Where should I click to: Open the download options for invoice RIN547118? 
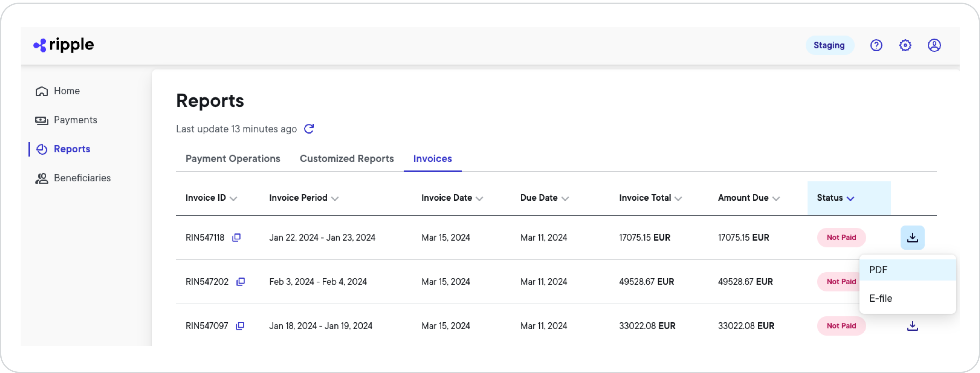(x=913, y=237)
